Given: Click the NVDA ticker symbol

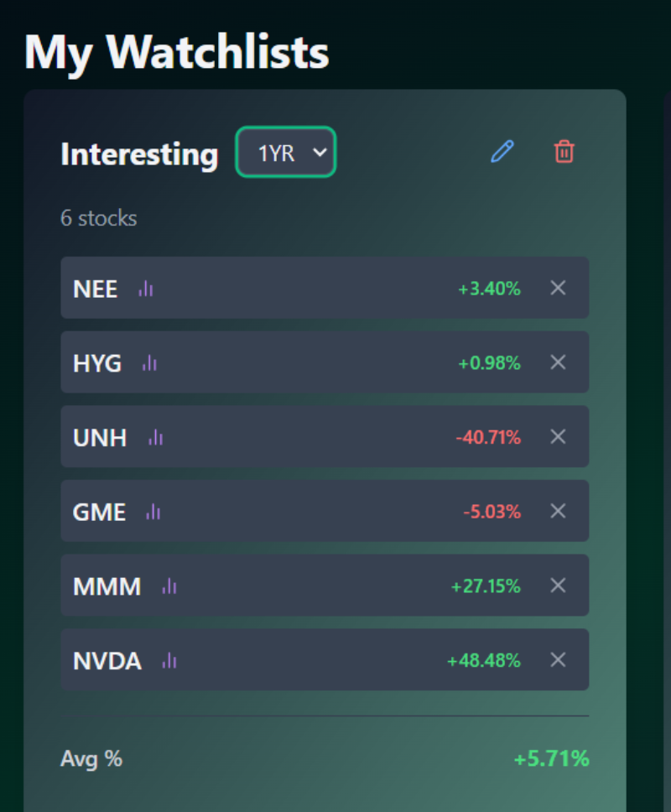Looking at the screenshot, I should point(107,661).
